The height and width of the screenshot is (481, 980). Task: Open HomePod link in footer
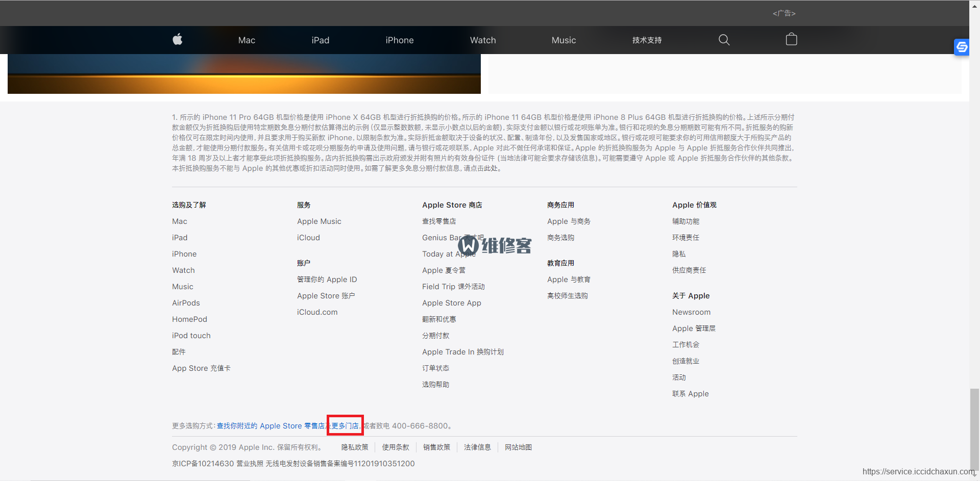(x=189, y=319)
